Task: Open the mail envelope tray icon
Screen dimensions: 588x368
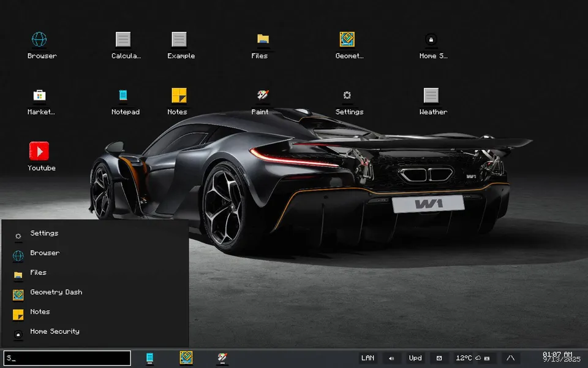Action: pos(439,358)
